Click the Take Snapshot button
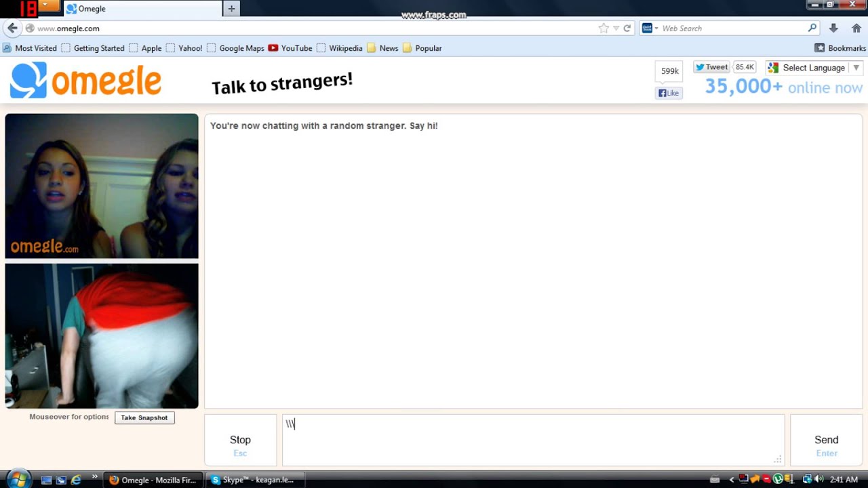868x488 pixels. tap(144, 418)
